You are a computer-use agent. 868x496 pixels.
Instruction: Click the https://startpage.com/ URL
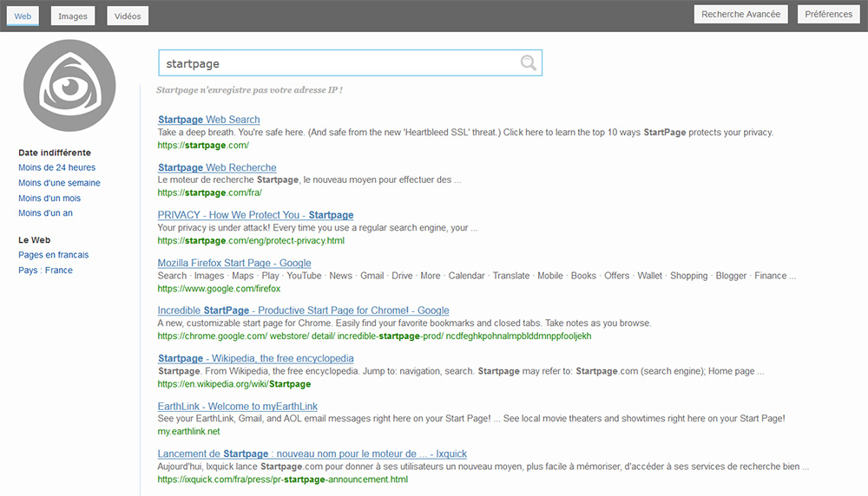coord(203,146)
